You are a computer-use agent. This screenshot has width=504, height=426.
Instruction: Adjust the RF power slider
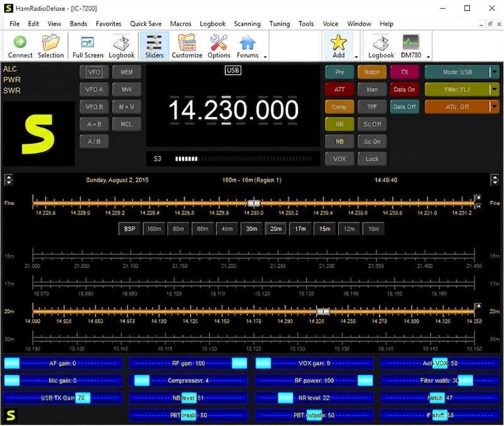pyautogui.click(x=314, y=381)
